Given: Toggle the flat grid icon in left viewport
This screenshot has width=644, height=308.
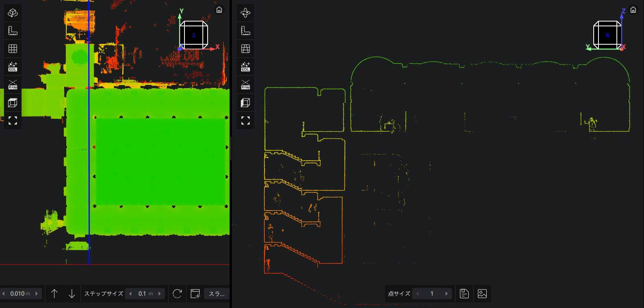Looking at the screenshot, I should pos(13,49).
